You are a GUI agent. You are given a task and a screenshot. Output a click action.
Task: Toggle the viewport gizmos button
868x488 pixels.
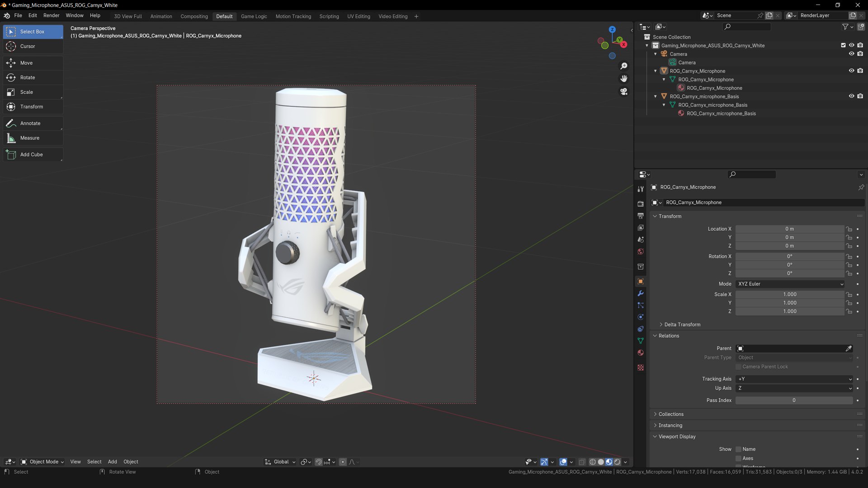[544, 462]
